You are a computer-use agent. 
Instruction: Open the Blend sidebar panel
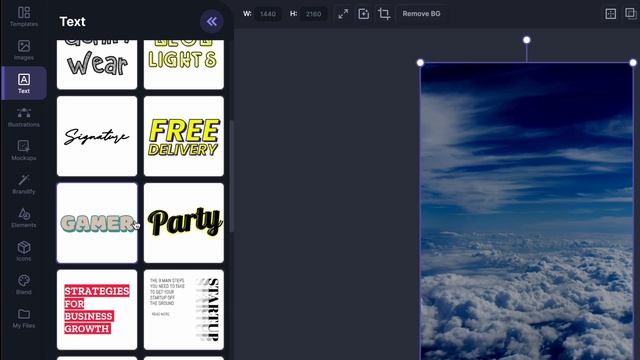24,284
